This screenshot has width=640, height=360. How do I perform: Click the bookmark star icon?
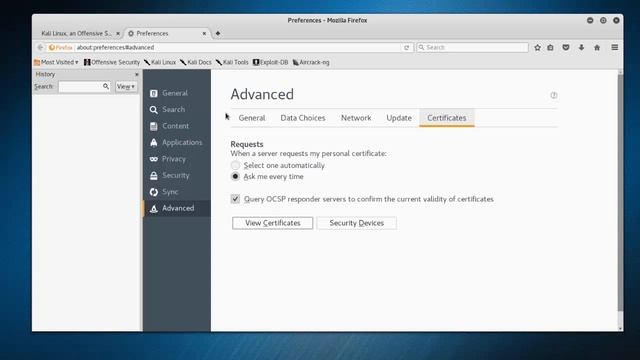click(x=538, y=48)
